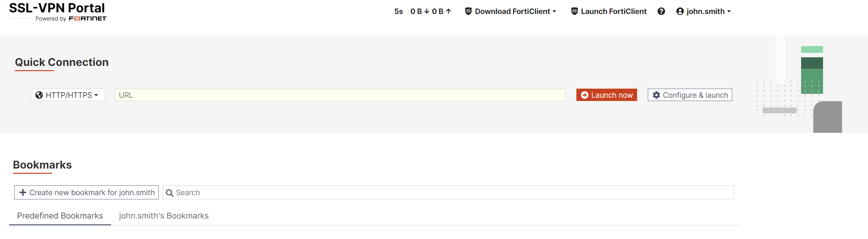Click the arrow icon in Launch now
The width and height of the screenshot is (868, 239).
pos(585,95)
